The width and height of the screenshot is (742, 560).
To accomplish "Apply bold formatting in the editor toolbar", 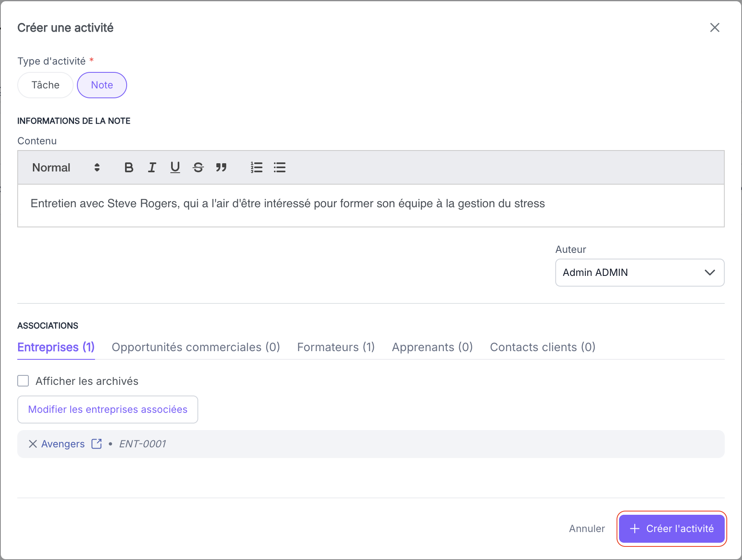I will click(129, 167).
